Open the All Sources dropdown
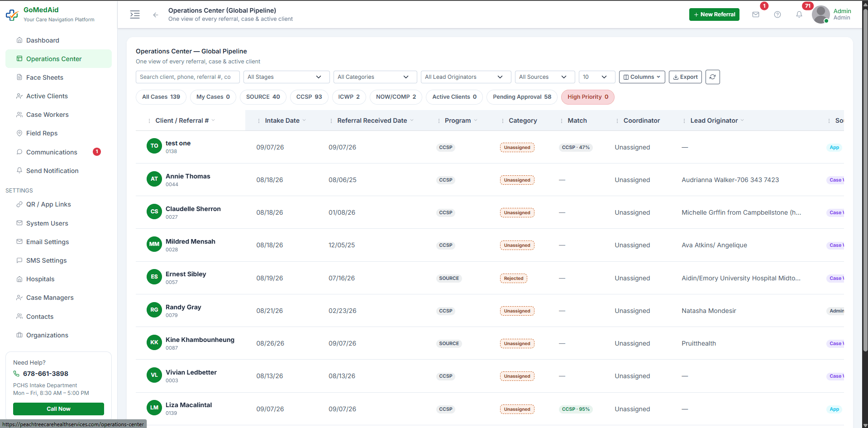 pos(545,77)
